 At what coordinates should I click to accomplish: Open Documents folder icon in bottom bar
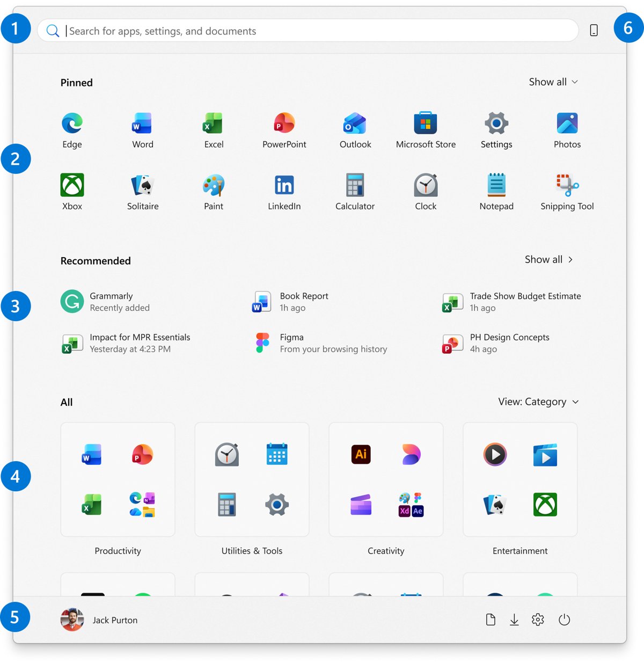click(491, 620)
